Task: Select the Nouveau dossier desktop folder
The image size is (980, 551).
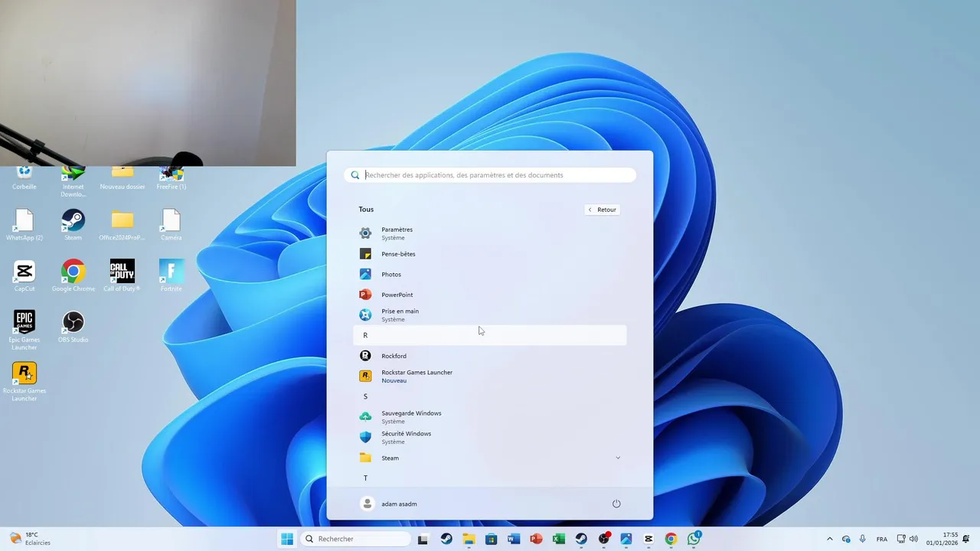Action: [x=122, y=178]
